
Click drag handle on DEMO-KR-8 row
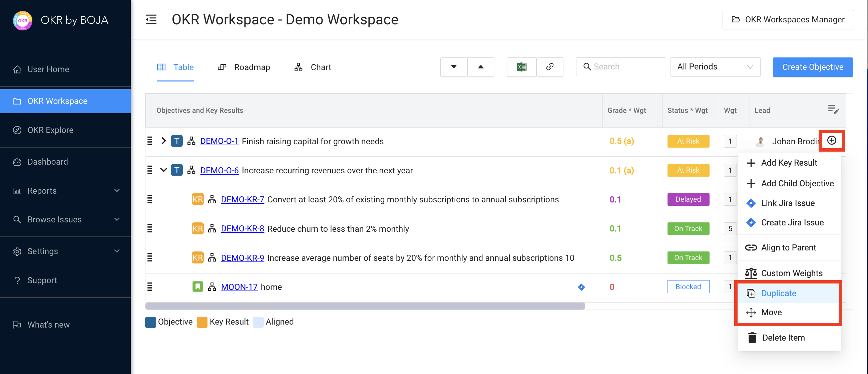coord(150,229)
